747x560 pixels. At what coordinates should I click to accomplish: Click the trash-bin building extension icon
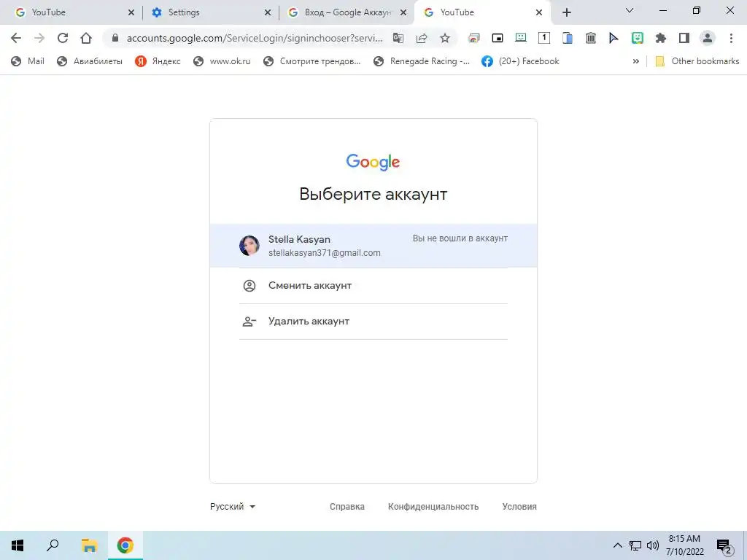[x=591, y=38]
